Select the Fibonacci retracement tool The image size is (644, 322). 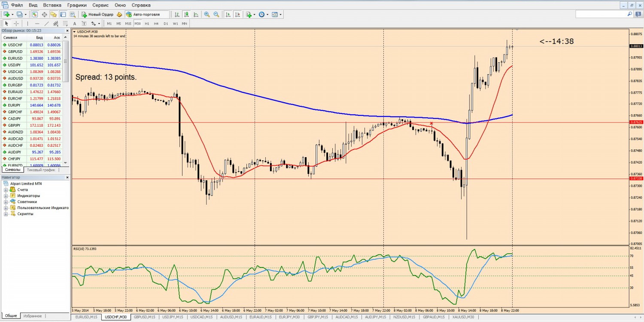(x=65, y=24)
